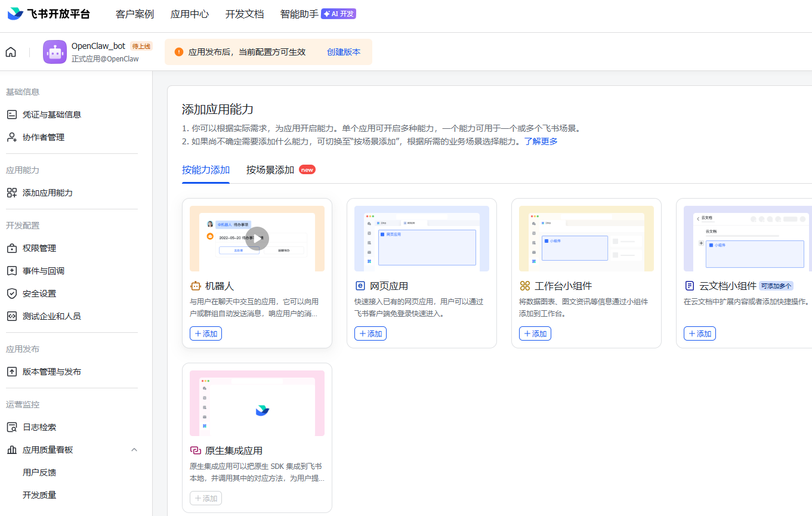This screenshot has height=516, width=812.
Task: Select the 按能力添加 tab
Action: (206, 170)
